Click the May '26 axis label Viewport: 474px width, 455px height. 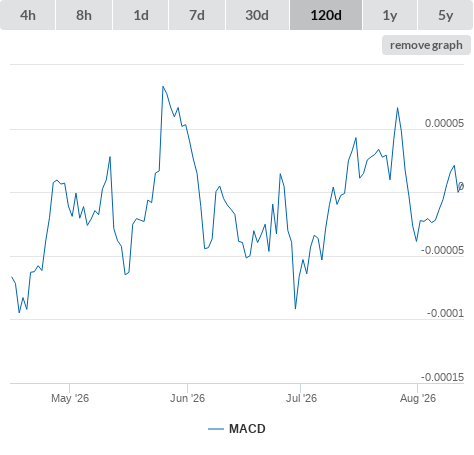click(70, 398)
